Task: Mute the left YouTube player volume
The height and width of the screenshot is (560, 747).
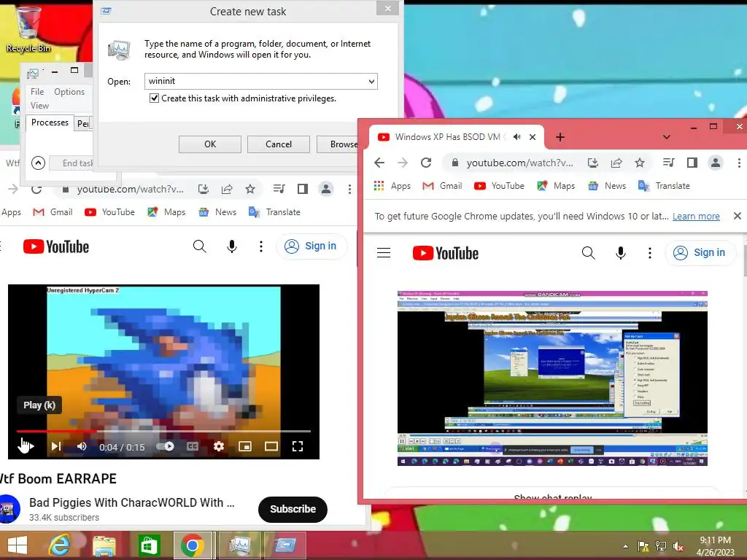Action: pyautogui.click(x=82, y=446)
